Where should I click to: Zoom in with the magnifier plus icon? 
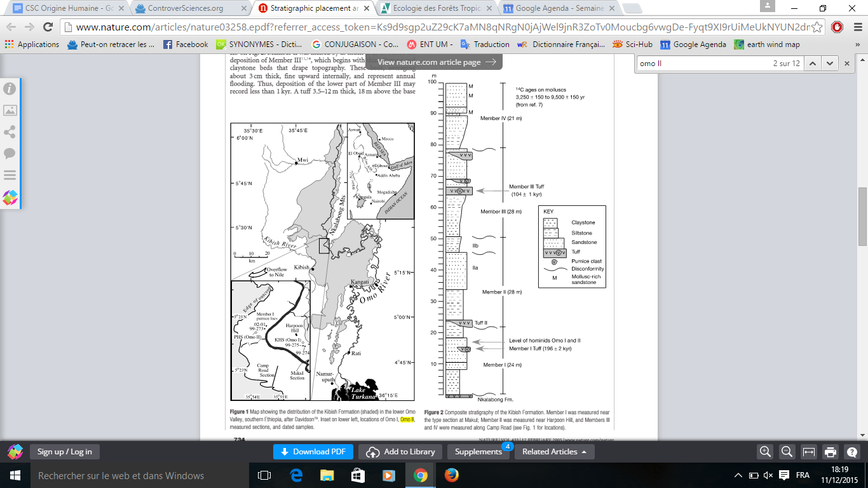[765, 452]
